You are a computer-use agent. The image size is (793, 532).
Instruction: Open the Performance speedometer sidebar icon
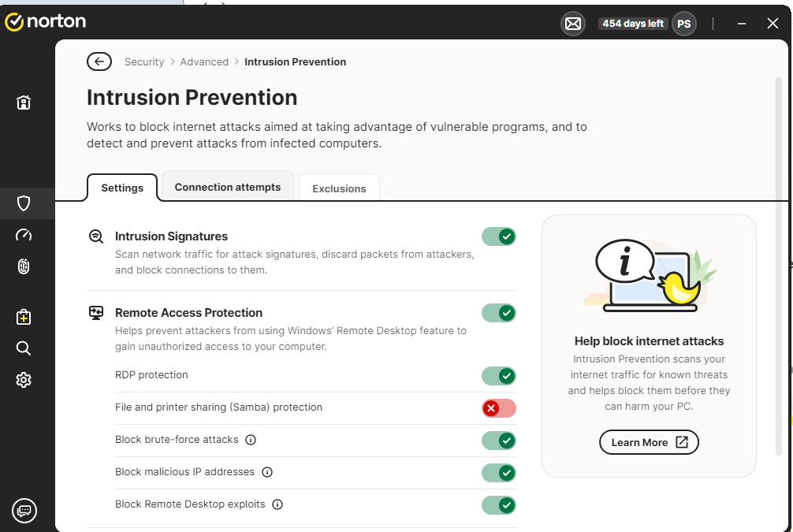pos(24,235)
